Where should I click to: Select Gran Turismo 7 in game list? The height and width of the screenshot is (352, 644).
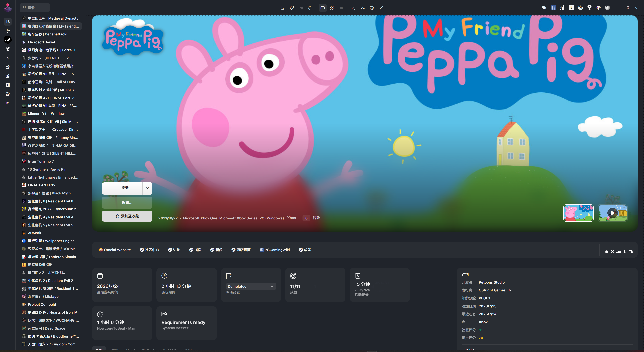click(51, 161)
